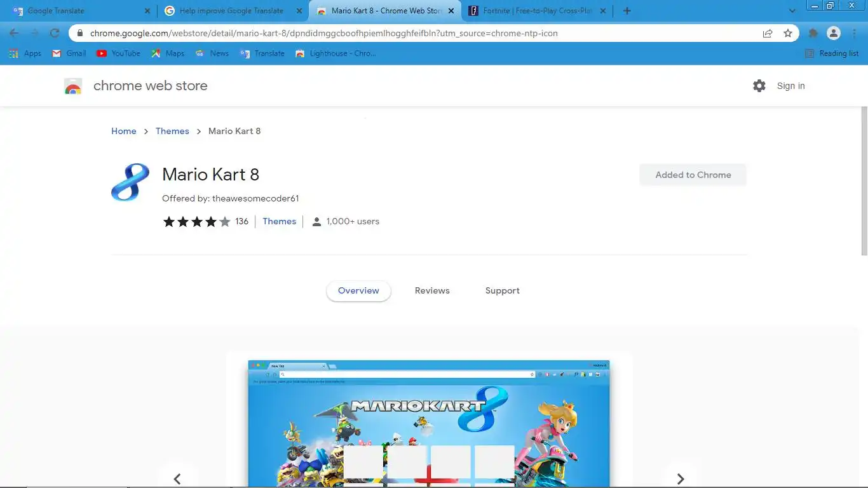
Task: Open YouTube from bookmarks bar
Action: [118, 53]
